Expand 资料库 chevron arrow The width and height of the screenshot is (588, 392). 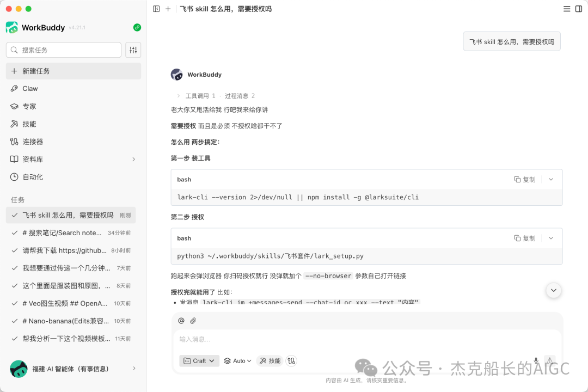coord(133,159)
